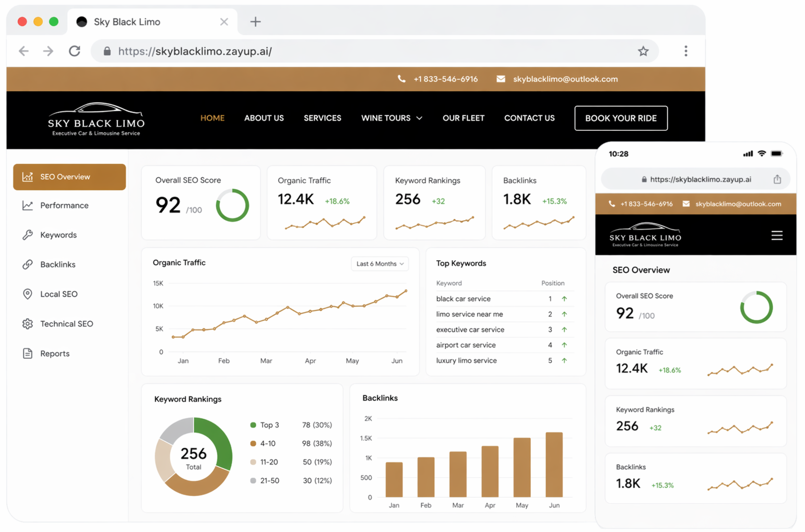Image resolution: width=805 pixels, height=532 pixels.
Task: Click the Book Your Ride button
Action: pyautogui.click(x=620, y=118)
